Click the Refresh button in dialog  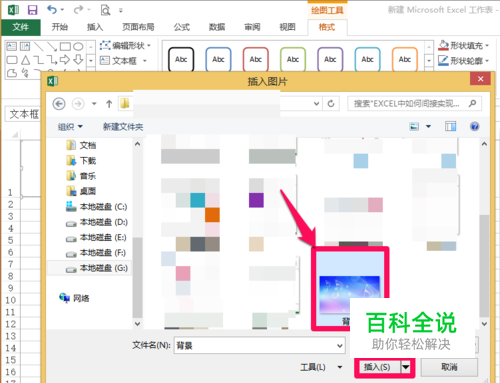[x=331, y=104]
